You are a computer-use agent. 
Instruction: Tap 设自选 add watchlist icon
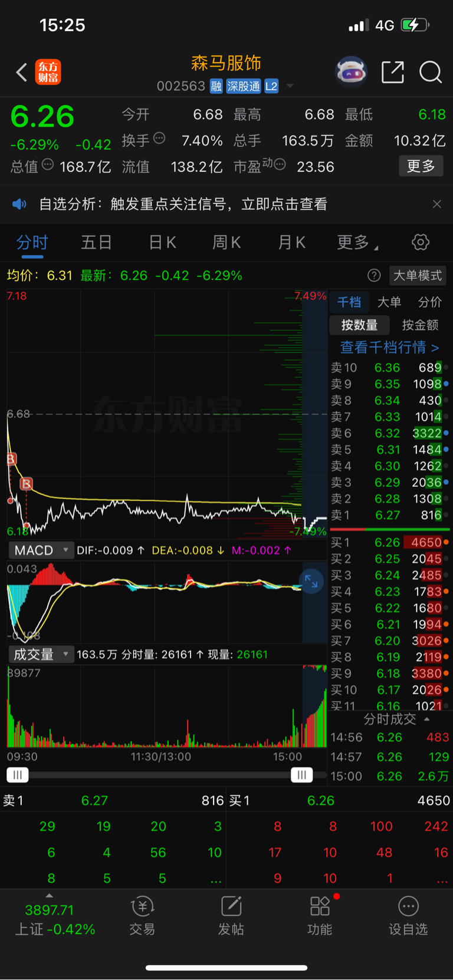tap(408, 916)
